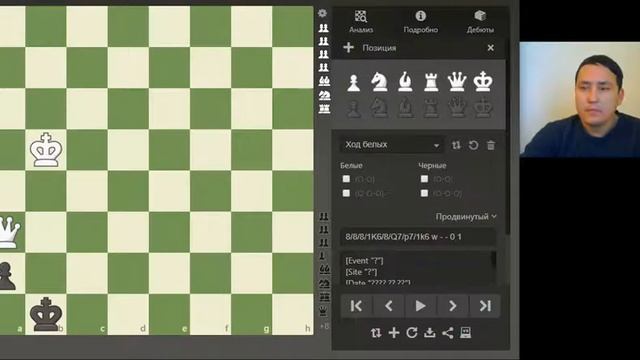This screenshot has width=640, height=360.
Task: Switch to the Дебюты tab
Action: [480, 22]
